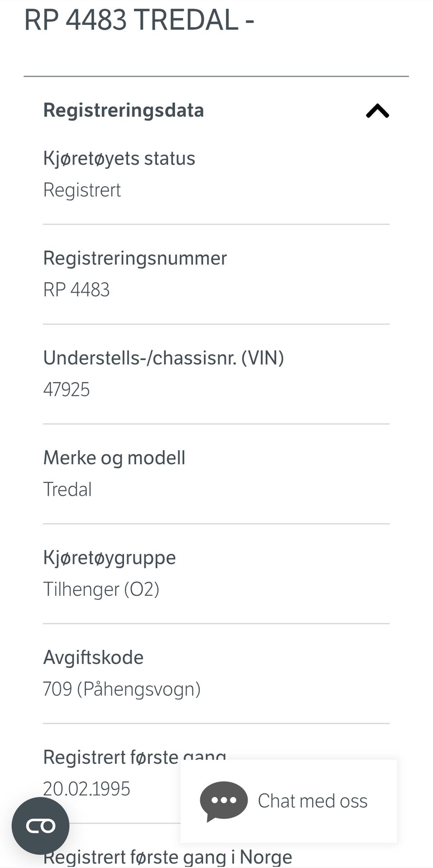Select the 709 (Påhengsvogn) value
This screenshot has width=433, height=868.
click(122, 689)
